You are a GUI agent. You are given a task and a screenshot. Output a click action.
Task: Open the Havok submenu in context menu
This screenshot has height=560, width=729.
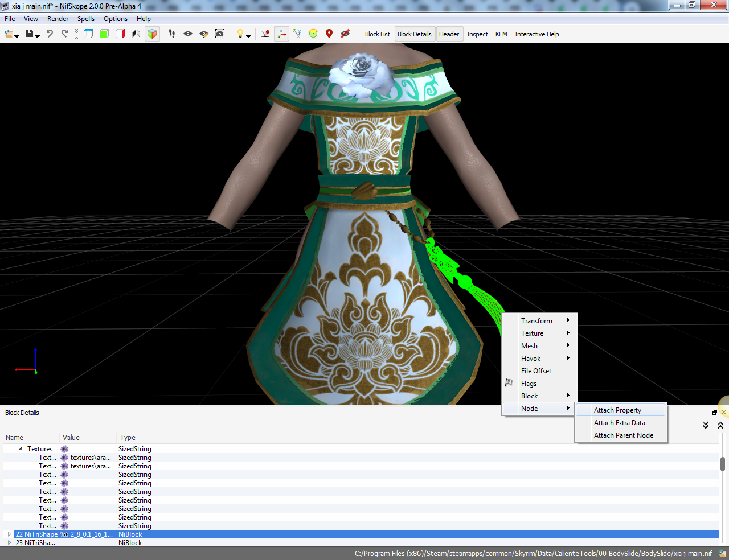pos(540,359)
